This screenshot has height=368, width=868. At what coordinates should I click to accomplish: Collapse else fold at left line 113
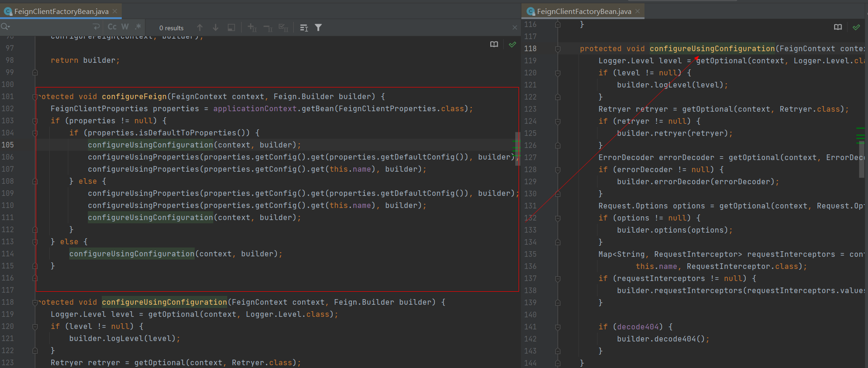[x=35, y=242]
